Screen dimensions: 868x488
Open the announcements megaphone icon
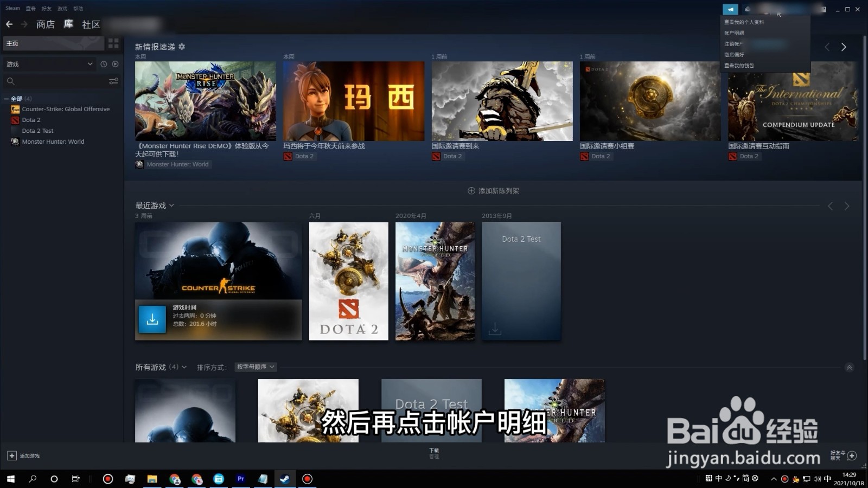click(730, 9)
